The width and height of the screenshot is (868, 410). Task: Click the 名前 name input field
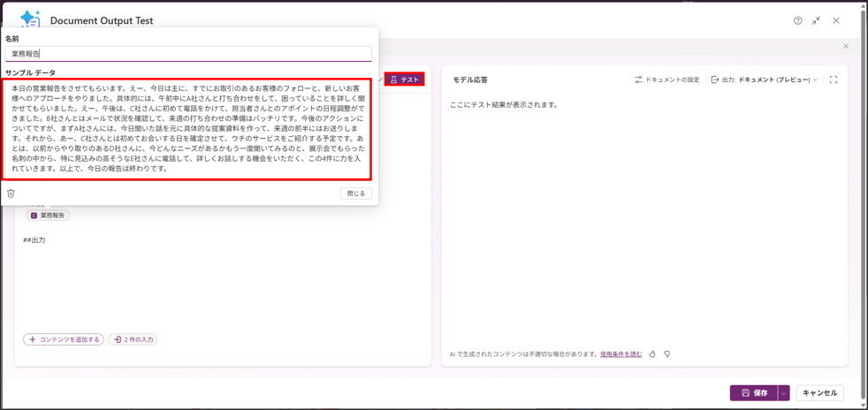[188, 54]
